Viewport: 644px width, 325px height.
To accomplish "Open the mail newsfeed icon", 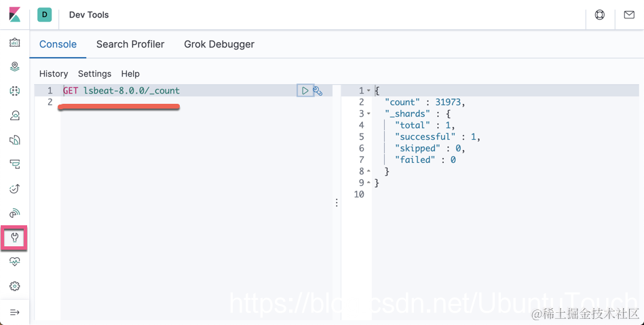I will click(x=629, y=15).
